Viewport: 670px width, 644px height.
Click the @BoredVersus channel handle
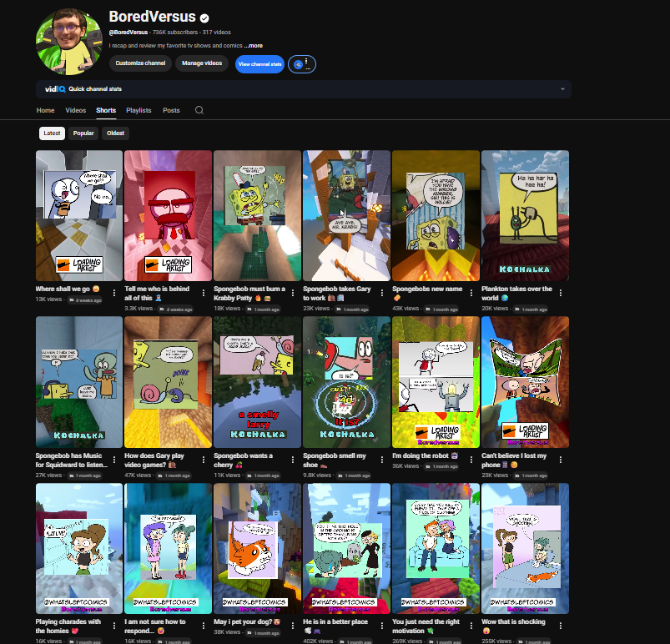[128, 32]
